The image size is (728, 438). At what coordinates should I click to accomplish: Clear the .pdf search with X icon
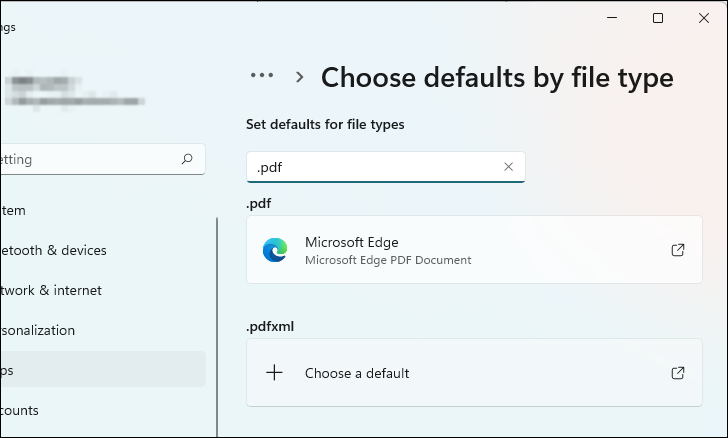tap(508, 167)
